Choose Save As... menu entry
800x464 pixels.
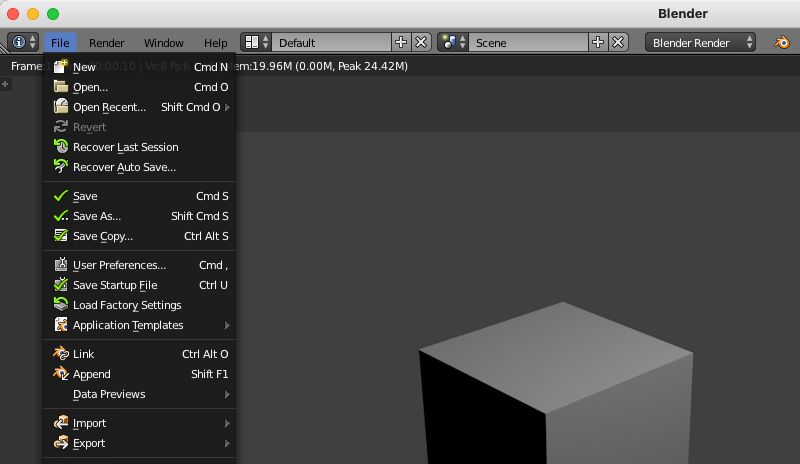point(140,216)
